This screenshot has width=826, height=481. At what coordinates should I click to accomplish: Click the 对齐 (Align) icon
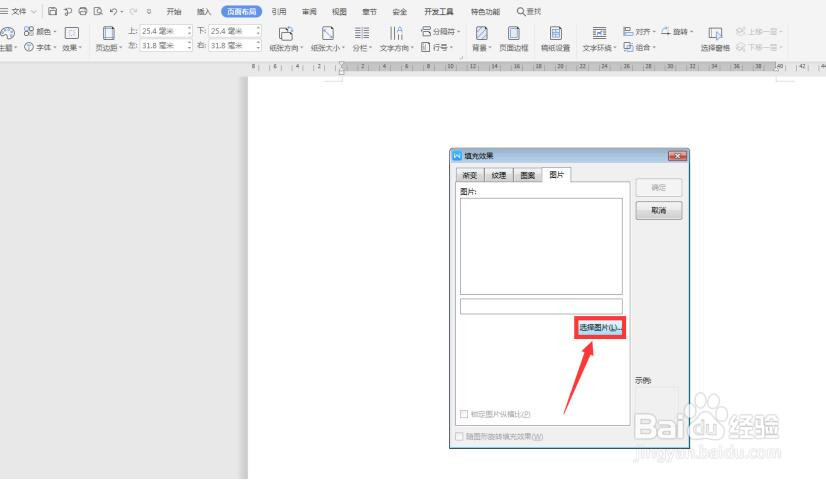point(628,31)
